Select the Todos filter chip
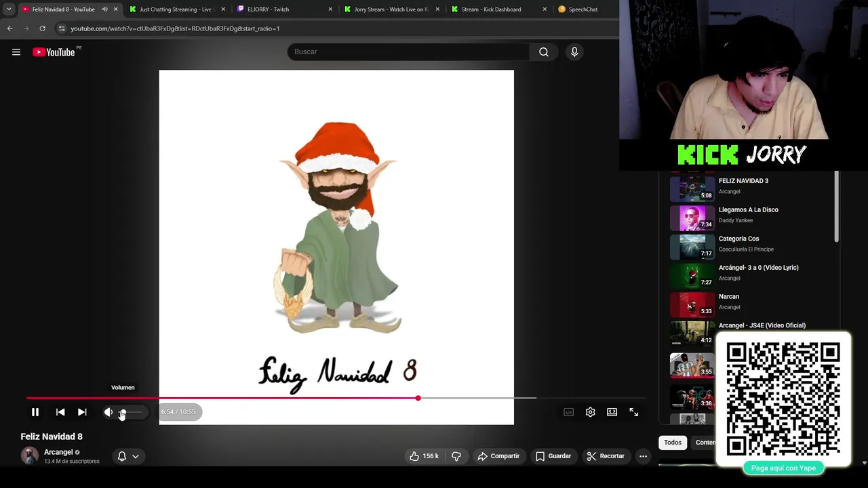Image resolution: width=868 pixels, height=488 pixels. pos(673,443)
